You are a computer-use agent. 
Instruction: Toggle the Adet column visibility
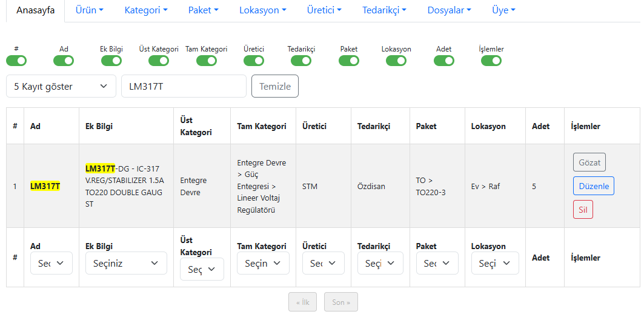(444, 61)
